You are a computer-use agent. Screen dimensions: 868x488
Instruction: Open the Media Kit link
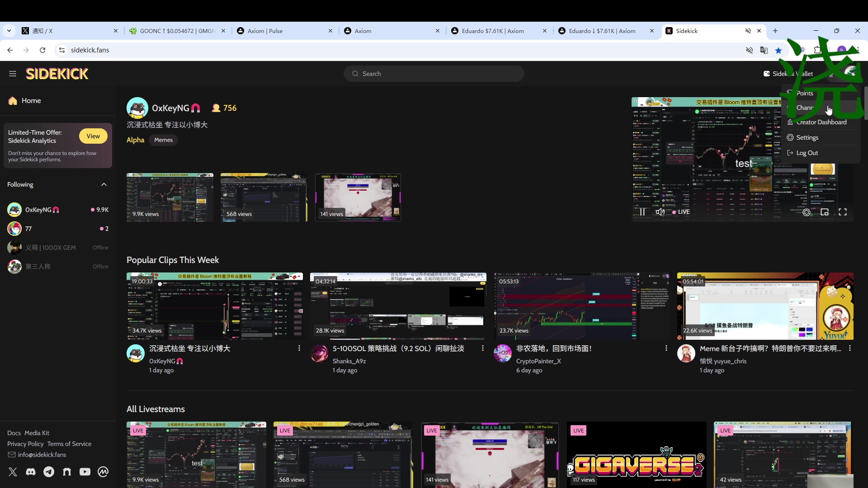pyautogui.click(x=37, y=433)
